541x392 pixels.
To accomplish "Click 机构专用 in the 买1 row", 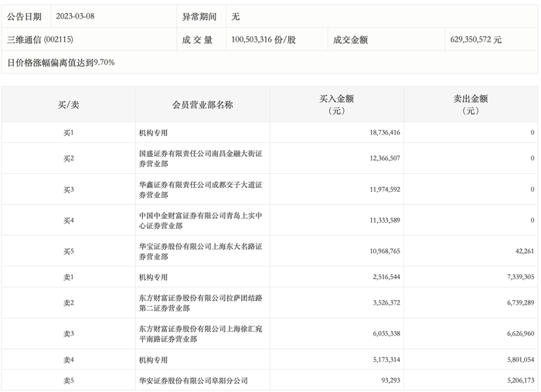I will click(x=153, y=132).
